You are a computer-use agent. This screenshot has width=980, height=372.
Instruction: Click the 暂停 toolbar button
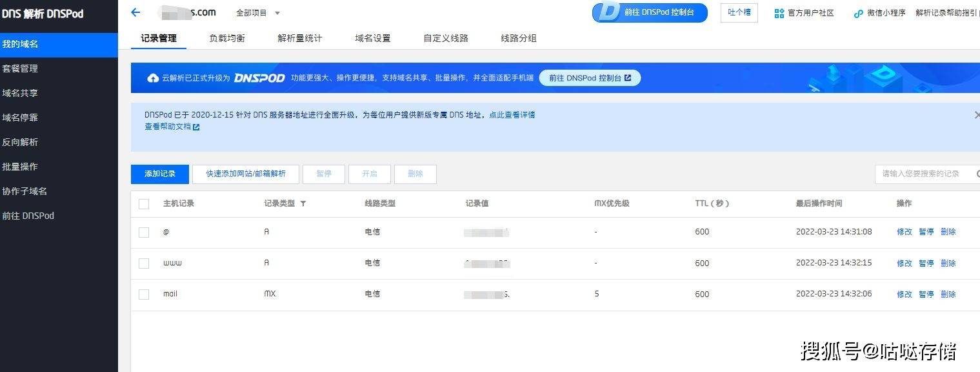tap(324, 174)
